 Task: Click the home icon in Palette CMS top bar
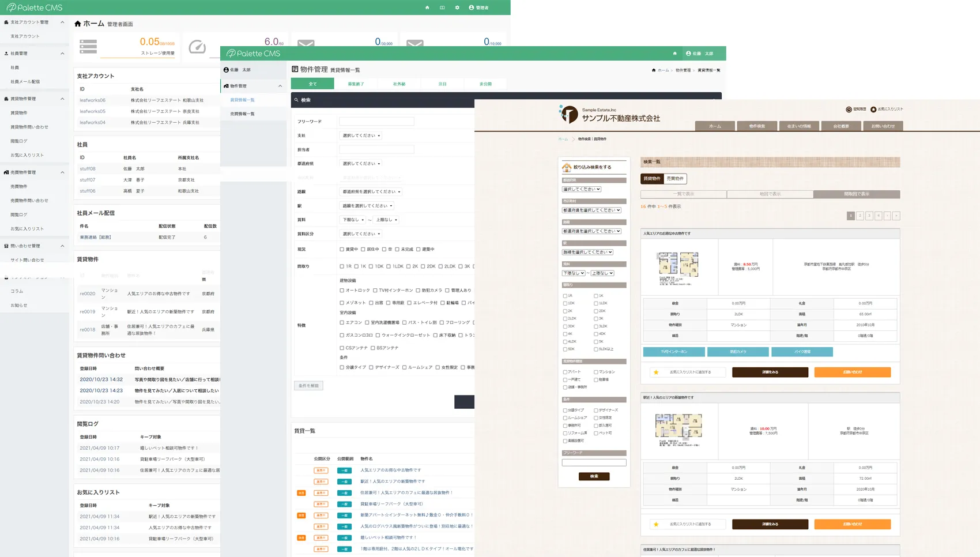pos(426,7)
